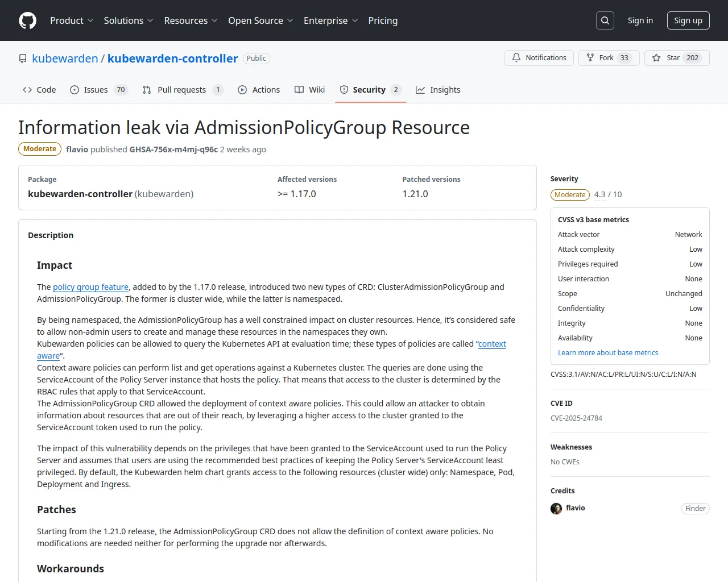Screen dimensions: 728x582
Task: Click the fork icon
Action: (x=590, y=58)
